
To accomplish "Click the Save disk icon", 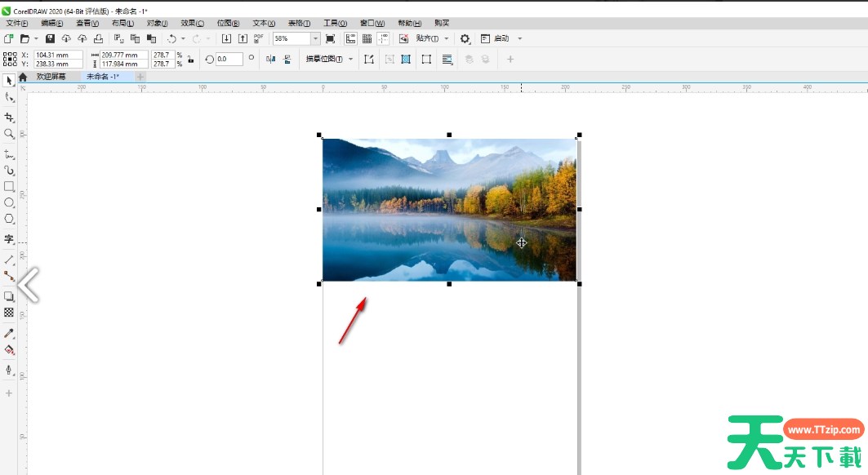I will point(50,38).
